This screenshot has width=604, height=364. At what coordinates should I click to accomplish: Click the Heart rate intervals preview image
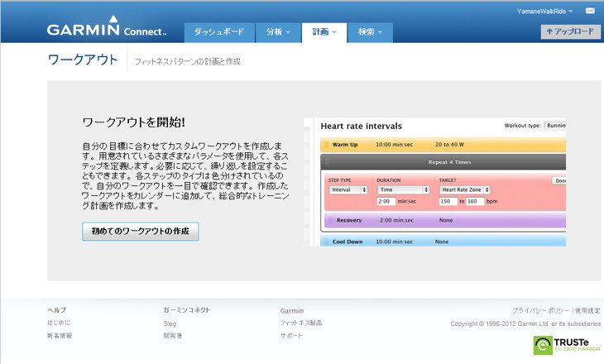[x=434, y=182]
